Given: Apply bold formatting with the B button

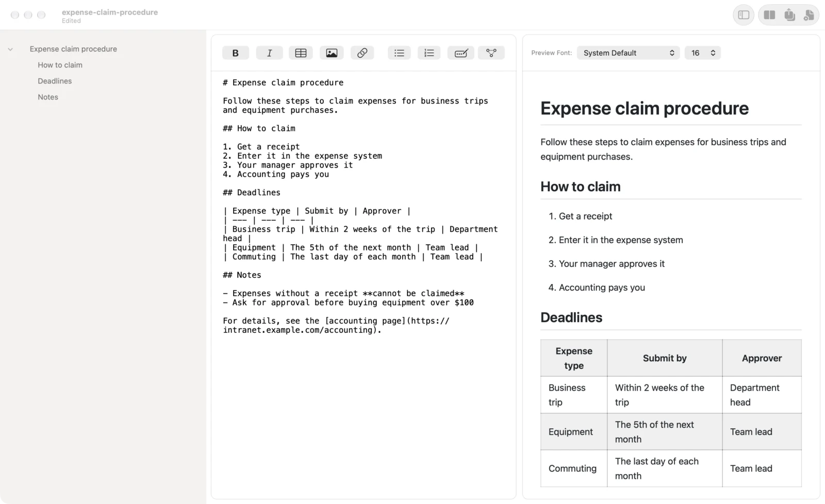Looking at the screenshot, I should 236,53.
